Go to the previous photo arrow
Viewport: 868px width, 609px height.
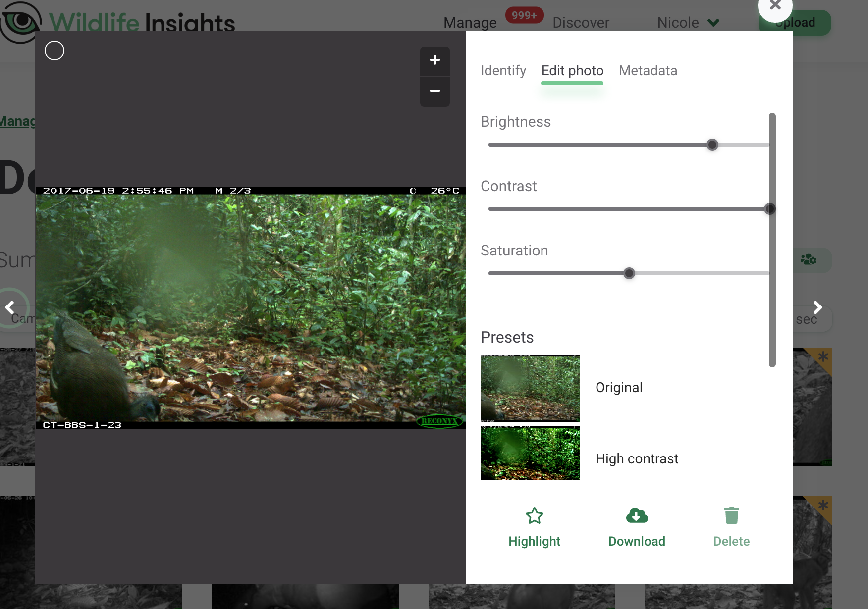tap(10, 307)
